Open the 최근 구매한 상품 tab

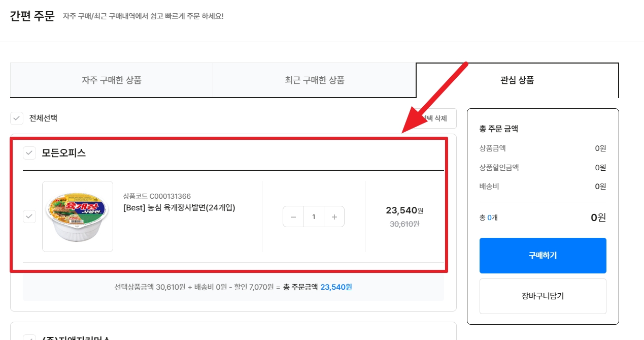[315, 80]
